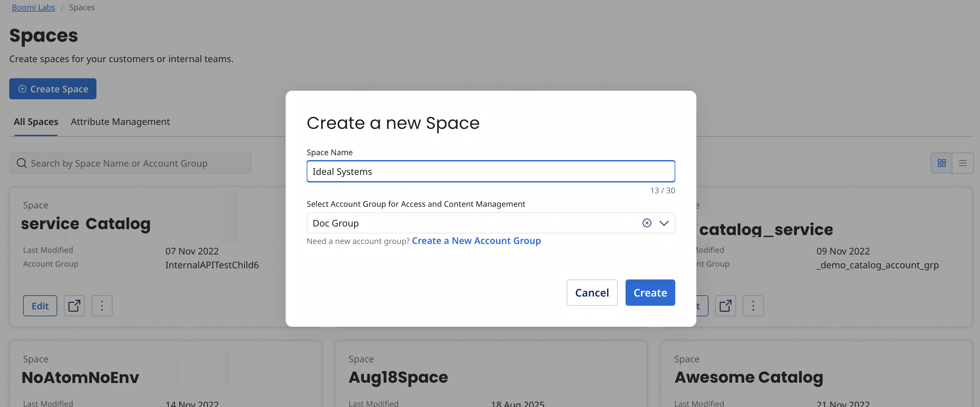Open the Doc Group combo box
The image size is (980, 407).
coord(472,223)
